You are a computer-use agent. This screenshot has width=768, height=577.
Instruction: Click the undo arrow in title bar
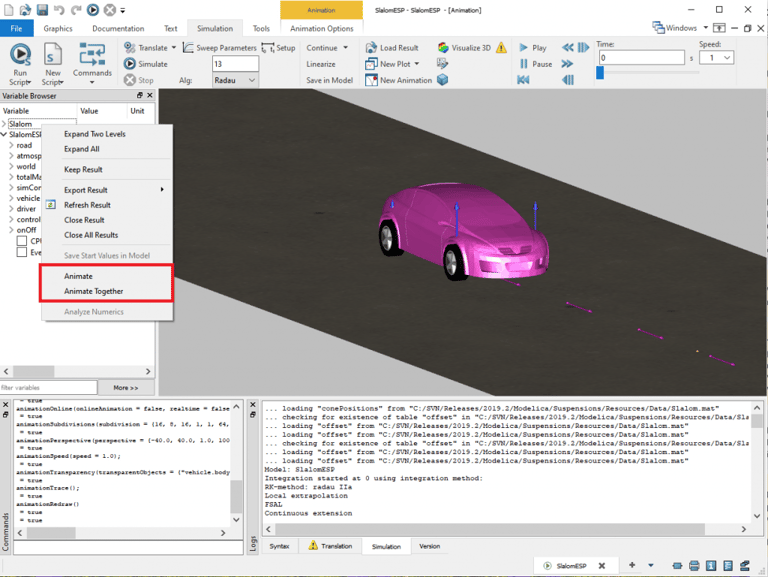[59, 9]
